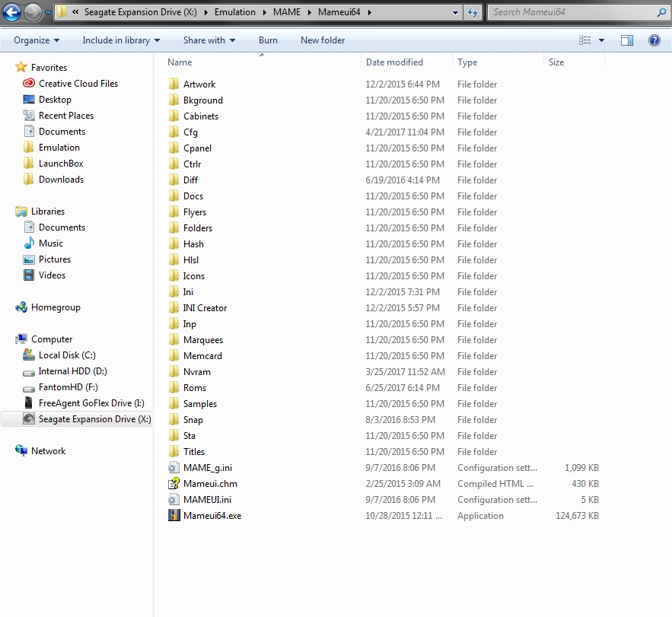The height and width of the screenshot is (617, 672).
Task: Open the Organize menu
Action: coord(37,40)
